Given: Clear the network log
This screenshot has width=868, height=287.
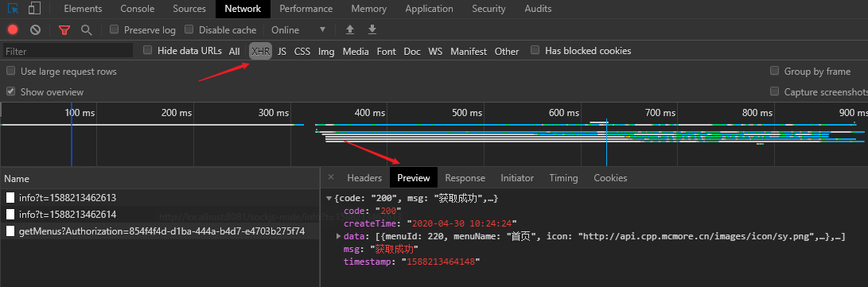Looking at the screenshot, I should [36, 30].
